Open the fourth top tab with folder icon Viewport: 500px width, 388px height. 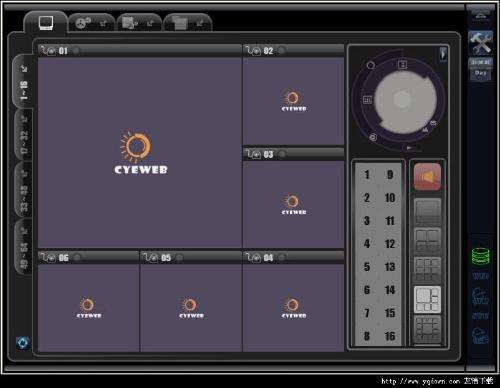(179, 23)
